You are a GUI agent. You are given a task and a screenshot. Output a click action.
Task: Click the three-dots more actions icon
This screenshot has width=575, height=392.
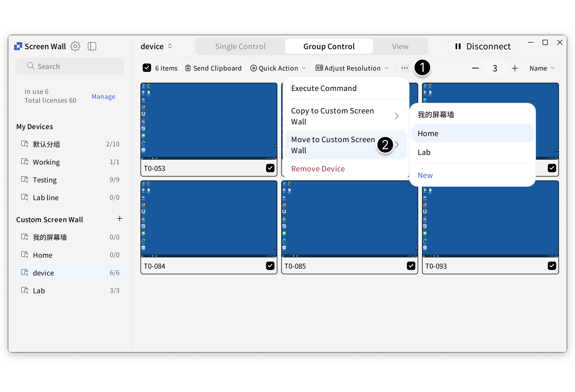pyautogui.click(x=405, y=68)
